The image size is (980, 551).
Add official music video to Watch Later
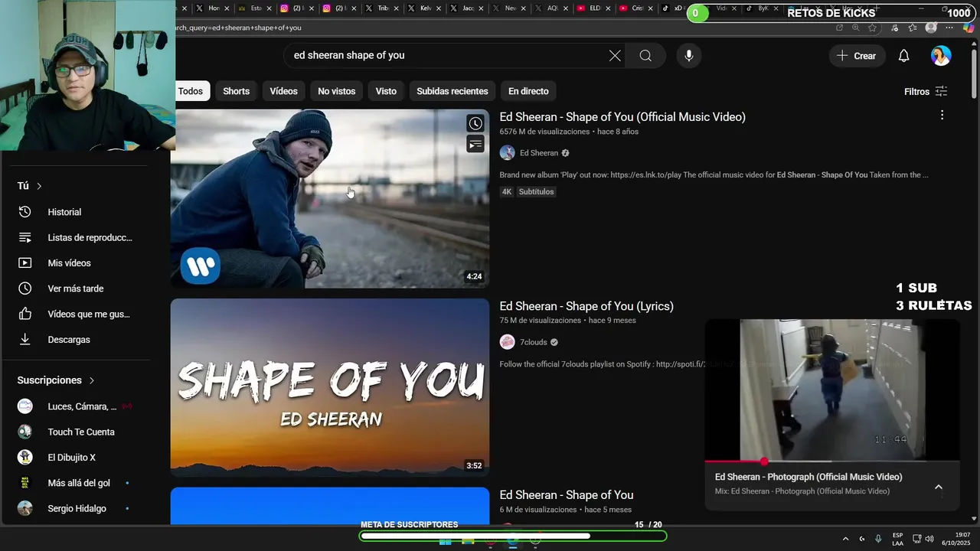(475, 123)
